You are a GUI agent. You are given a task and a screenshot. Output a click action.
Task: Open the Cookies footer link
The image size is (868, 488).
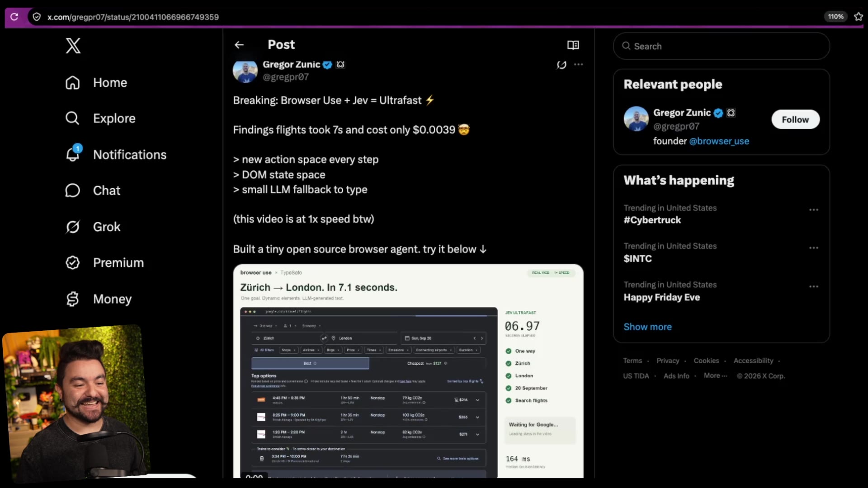click(706, 361)
